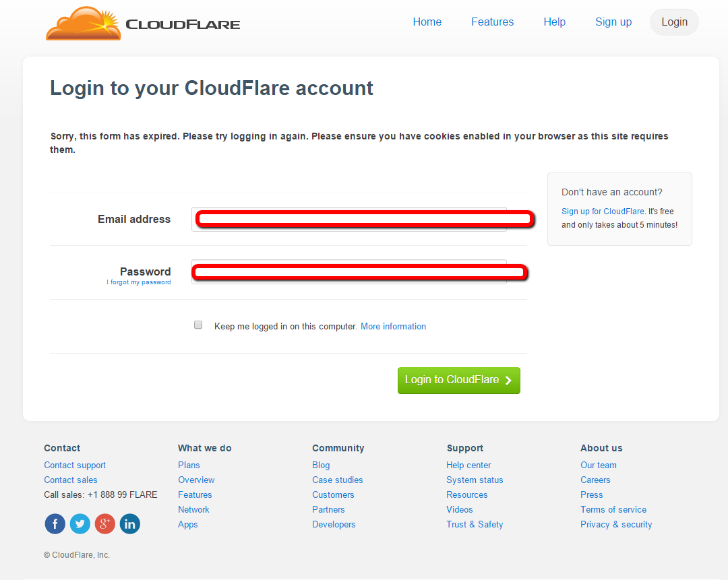Open CloudFlare's Twitter icon
The image size is (728, 580).
[80, 524]
